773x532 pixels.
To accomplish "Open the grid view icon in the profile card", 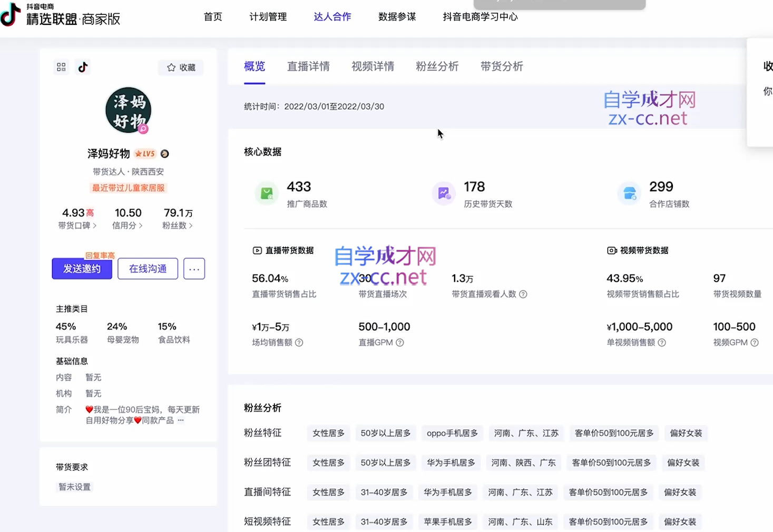I will point(61,67).
